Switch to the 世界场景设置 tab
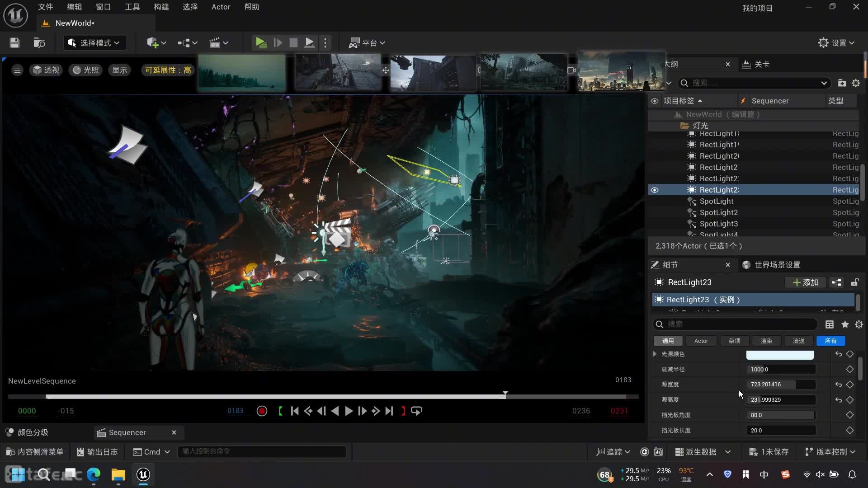Screen dimensions: 868x488 pyautogui.click(x=772, y=265)
